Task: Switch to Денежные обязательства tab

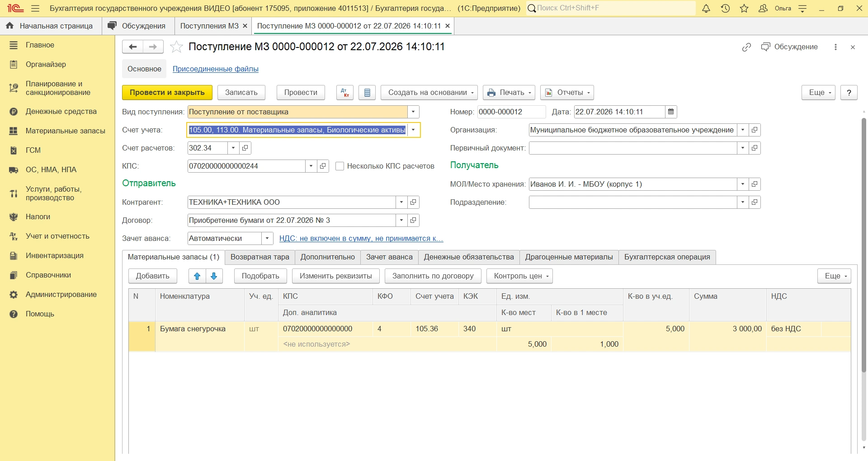Action: pos(469,257)
